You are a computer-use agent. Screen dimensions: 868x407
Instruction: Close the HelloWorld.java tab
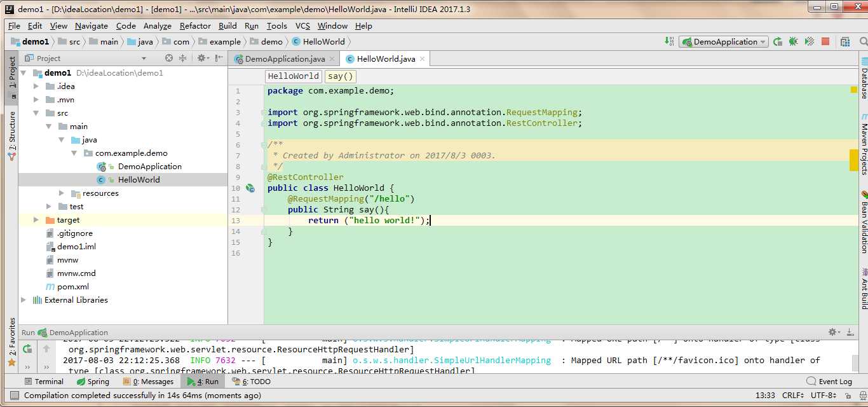[x=421, y=59]
